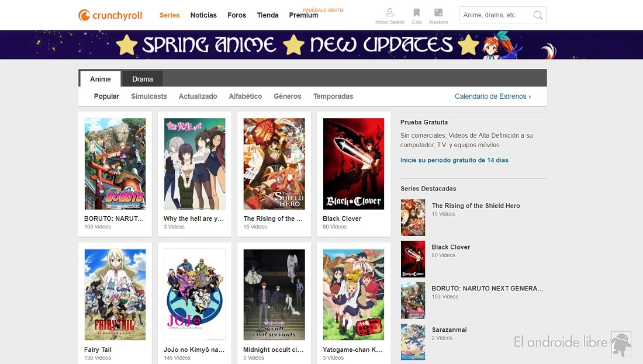
Task: Click the Noticias navigation link
Action: 203,15
